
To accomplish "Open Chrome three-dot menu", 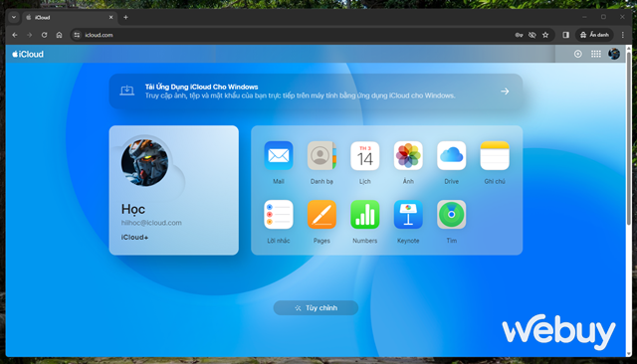I will coord(623,35).
